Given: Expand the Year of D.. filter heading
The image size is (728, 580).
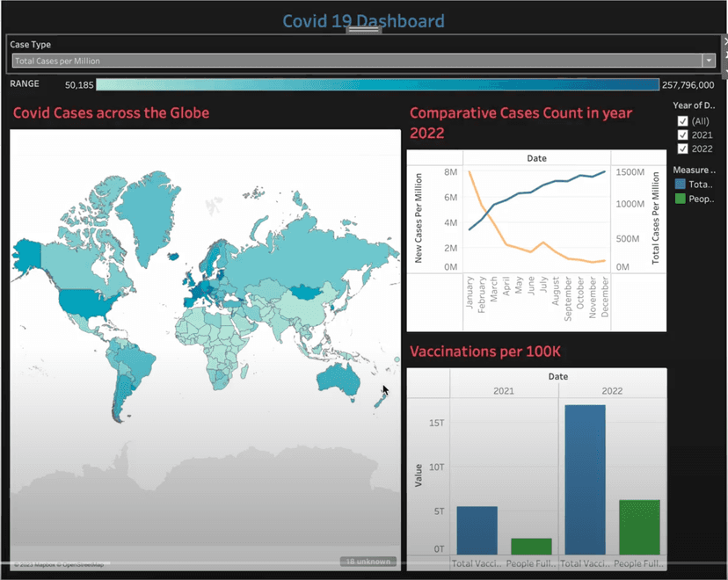Looking at the screenshot, I should tap(695, 105).
